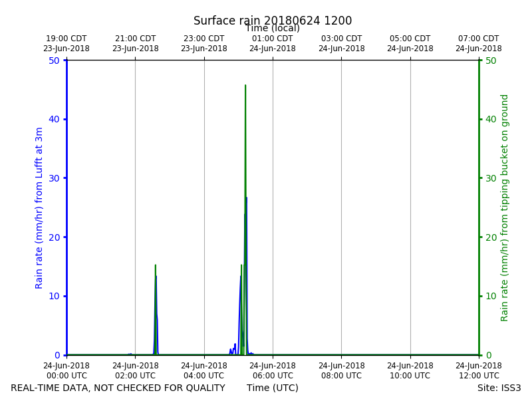
Task: Click the green 30 tick on right axis
Action: click(491, 178)
